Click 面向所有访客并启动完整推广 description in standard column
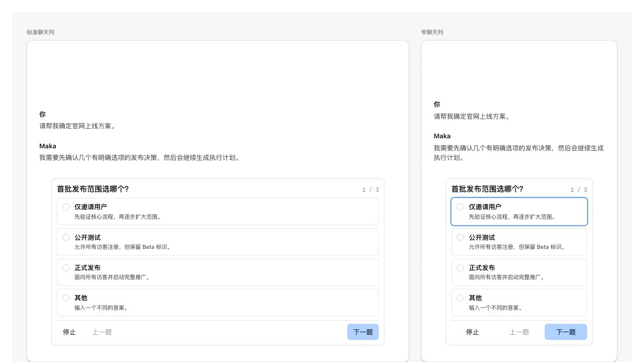644x362 pixels. [x=113, y=277]
